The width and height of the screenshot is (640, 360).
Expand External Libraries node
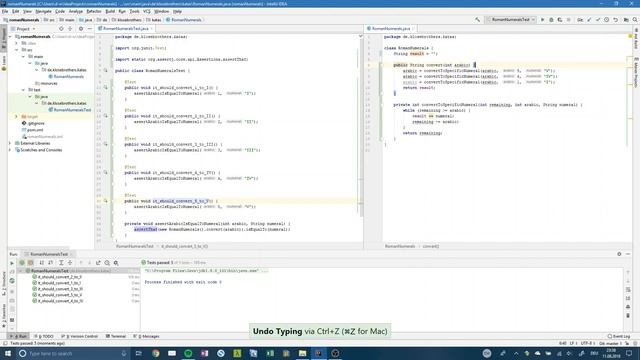pyautogui.click(x=11, y=143)
